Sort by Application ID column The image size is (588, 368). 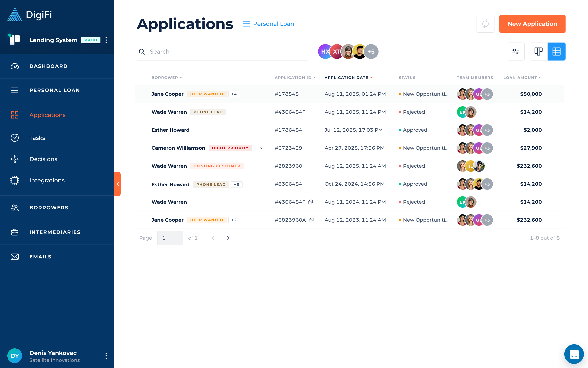(295, 78)
